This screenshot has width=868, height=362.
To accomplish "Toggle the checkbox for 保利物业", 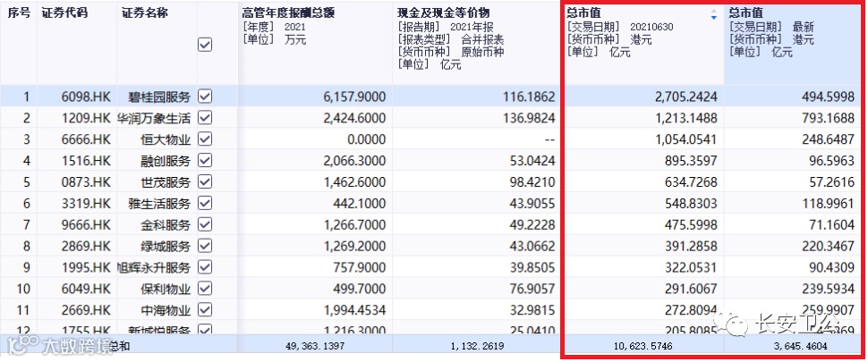I will tap(205, 289).
